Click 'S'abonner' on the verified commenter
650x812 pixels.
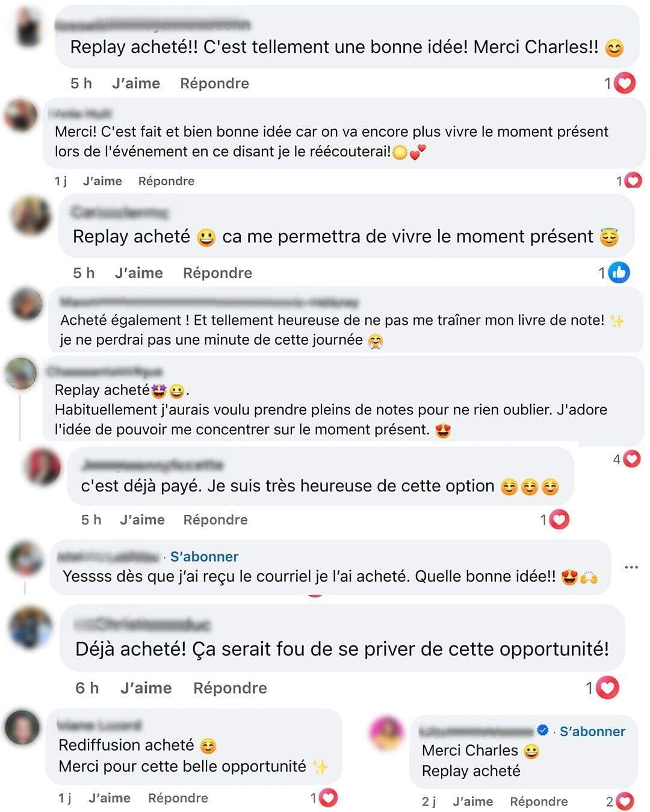click(592, 731)
